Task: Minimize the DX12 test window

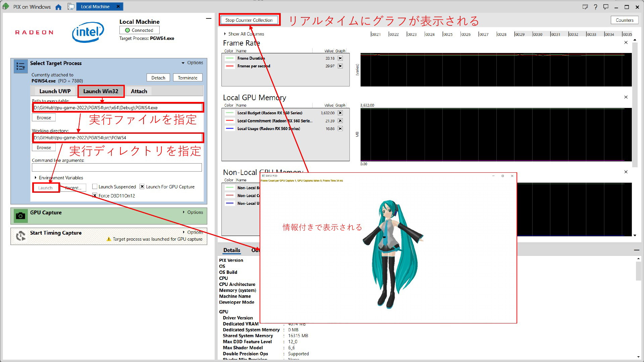Action: click(x=493, y=176)
